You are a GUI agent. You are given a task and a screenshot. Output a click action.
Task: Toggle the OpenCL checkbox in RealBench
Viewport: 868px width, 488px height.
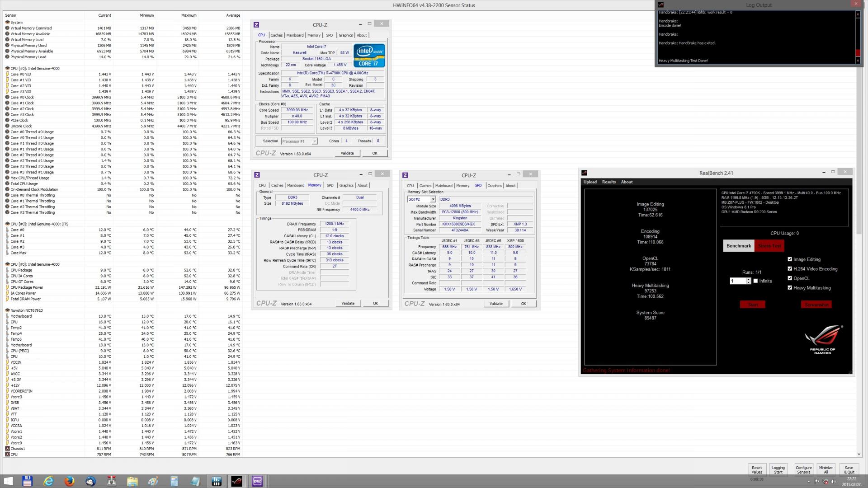coord(790,278)
